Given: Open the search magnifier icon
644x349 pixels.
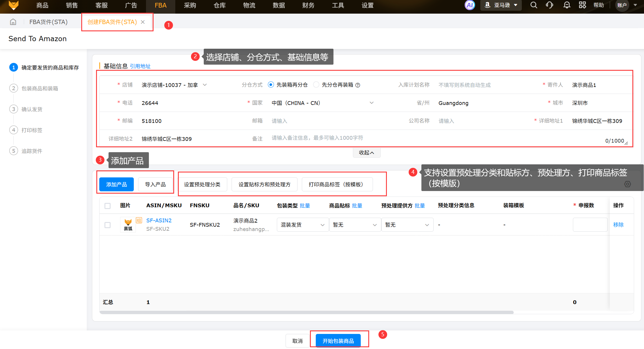Looking at the screenshot, I should (534, 5).
